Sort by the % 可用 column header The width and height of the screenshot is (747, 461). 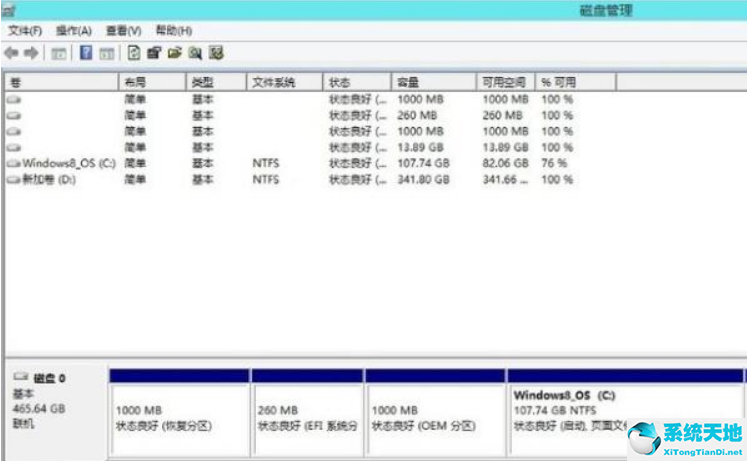pos(576,82)
